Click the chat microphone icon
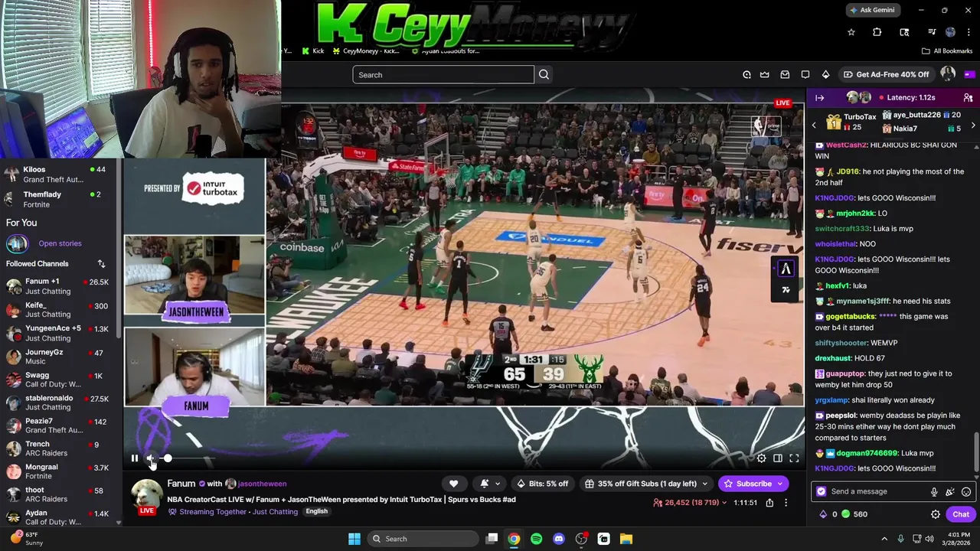The height and width of the screenshot is (551, 980). coord(934,492)
